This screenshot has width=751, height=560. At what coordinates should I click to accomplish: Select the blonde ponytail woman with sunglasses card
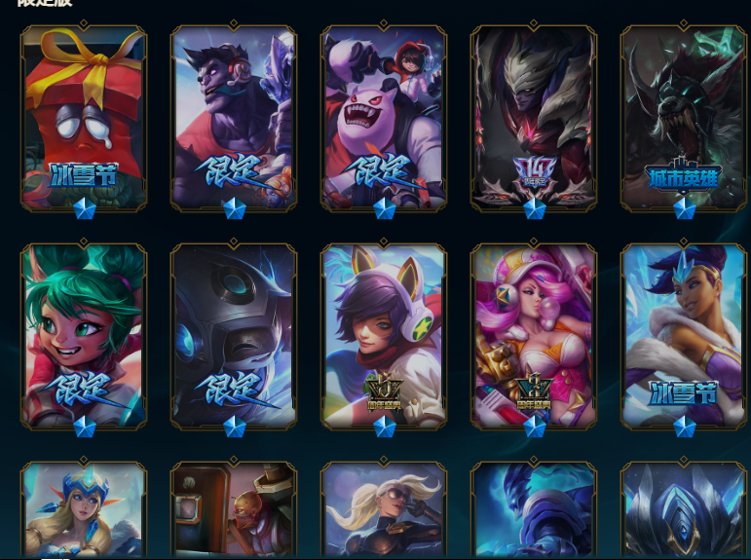pos(384,509)
